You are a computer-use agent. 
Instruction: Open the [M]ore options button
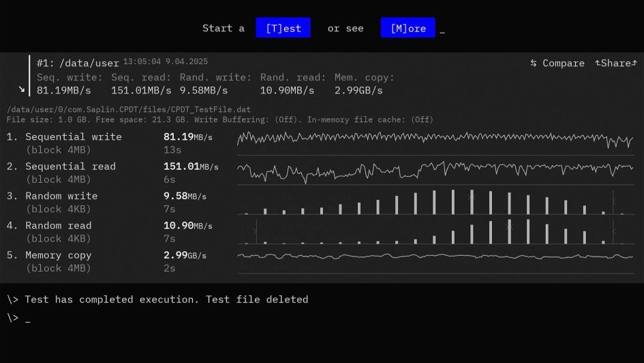pyautogui.click(x=408, y=28)
